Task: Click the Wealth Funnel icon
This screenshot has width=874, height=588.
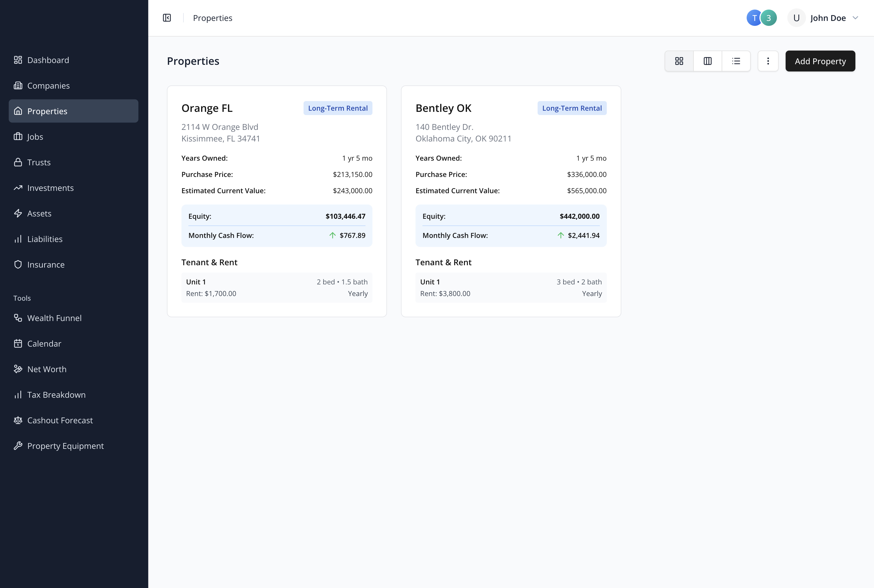Action: tap(18, 318)
